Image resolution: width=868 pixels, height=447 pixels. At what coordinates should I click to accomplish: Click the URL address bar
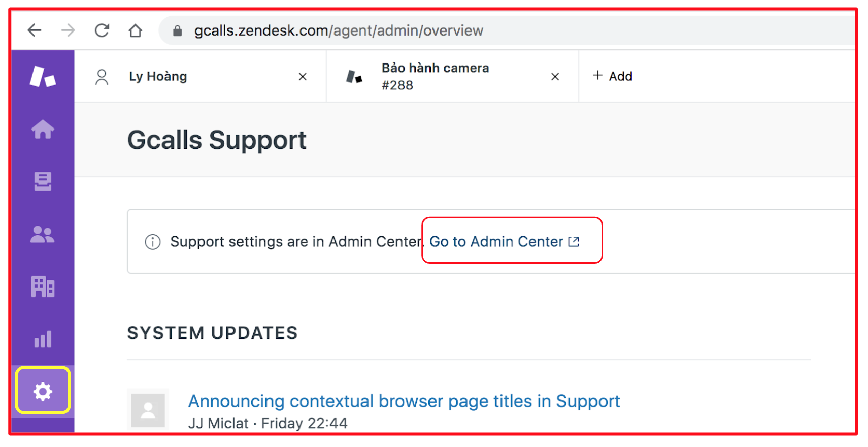508,30
